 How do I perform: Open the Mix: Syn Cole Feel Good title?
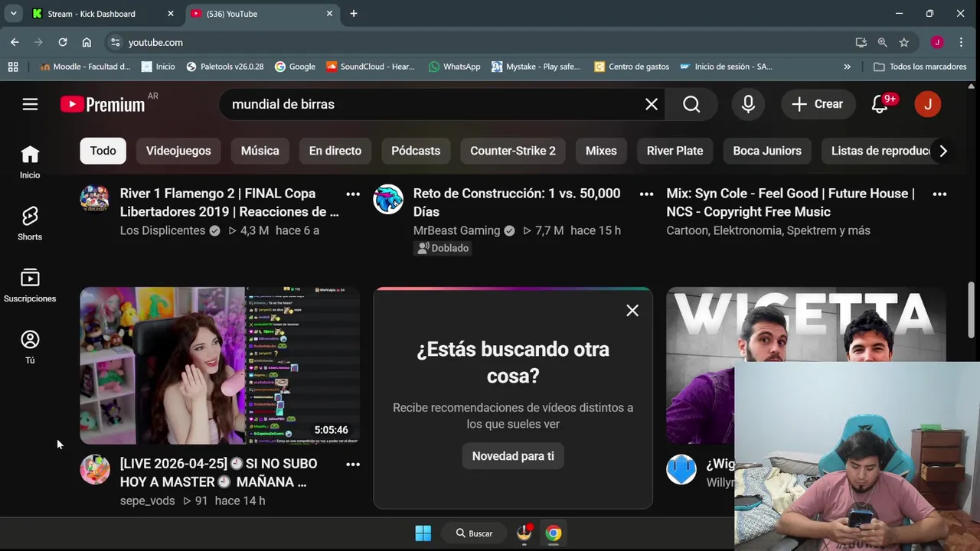point(790,203)
